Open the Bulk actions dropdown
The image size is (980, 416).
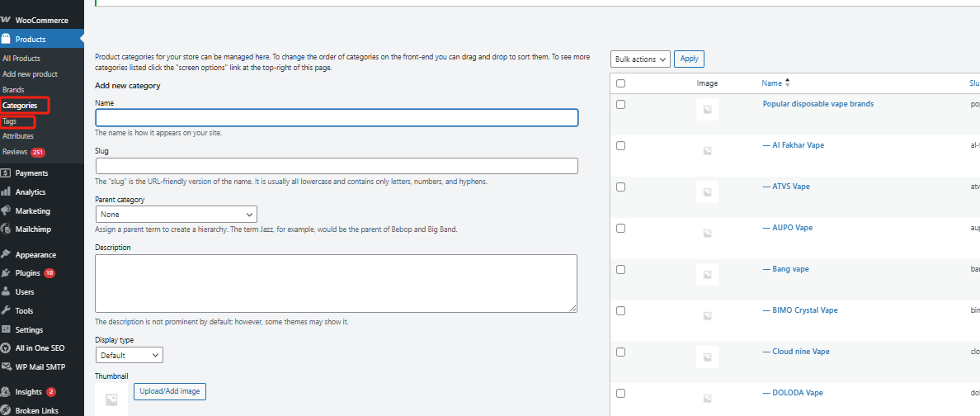(640, 59)
